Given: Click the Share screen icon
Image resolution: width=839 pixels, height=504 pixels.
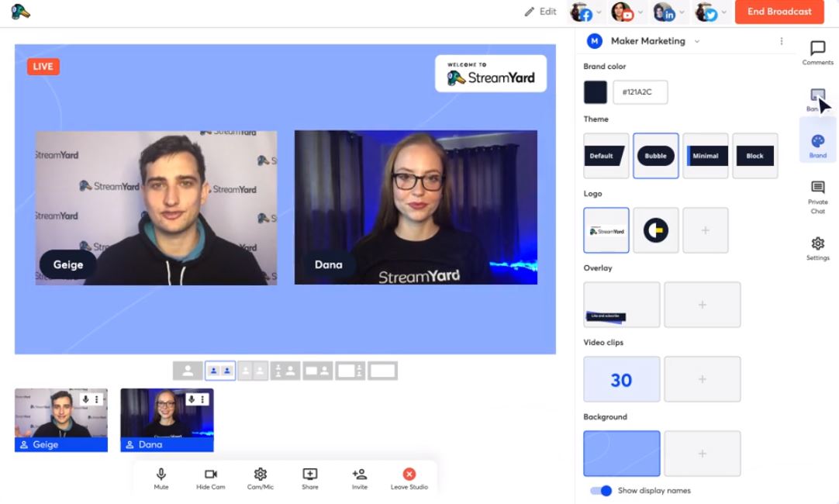Looking at the screenshot, I should tap(310, 475).
